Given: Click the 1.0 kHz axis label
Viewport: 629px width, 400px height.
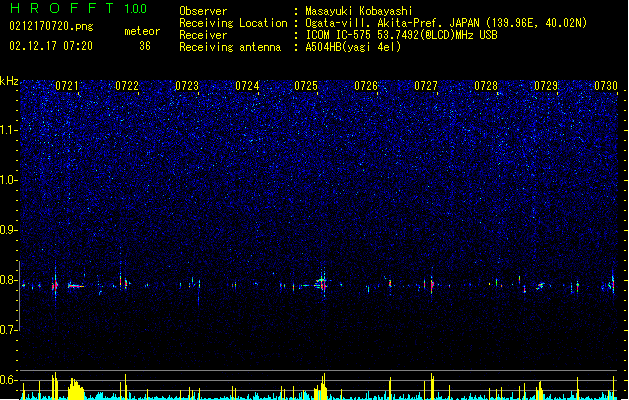Looking at the screenshot, I should click(8, 180).
